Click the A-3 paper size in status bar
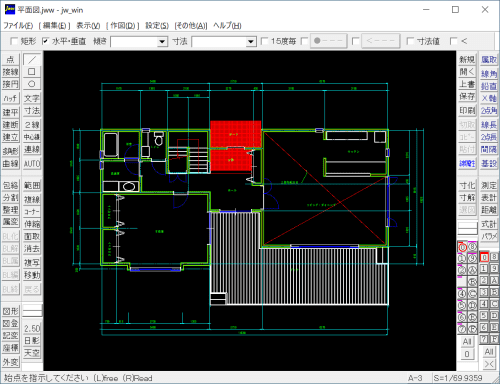This screenshot has width=500, height=384. click(x=415, y=378)
